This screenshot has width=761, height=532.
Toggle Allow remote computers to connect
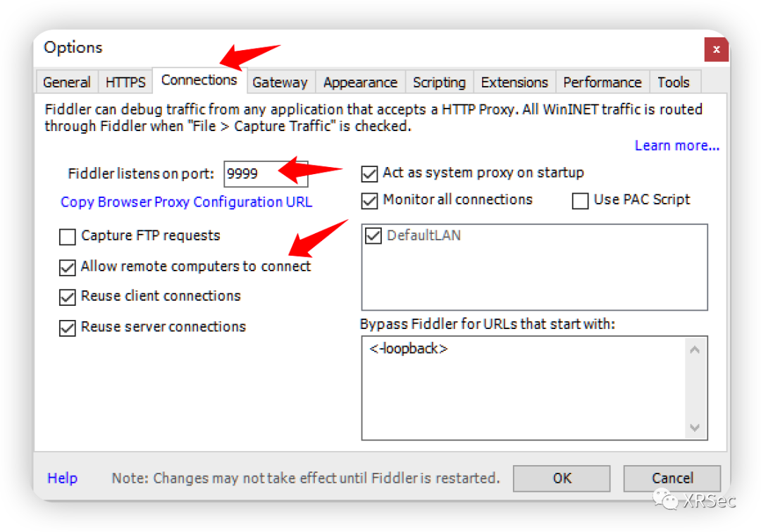coord(68,267)
